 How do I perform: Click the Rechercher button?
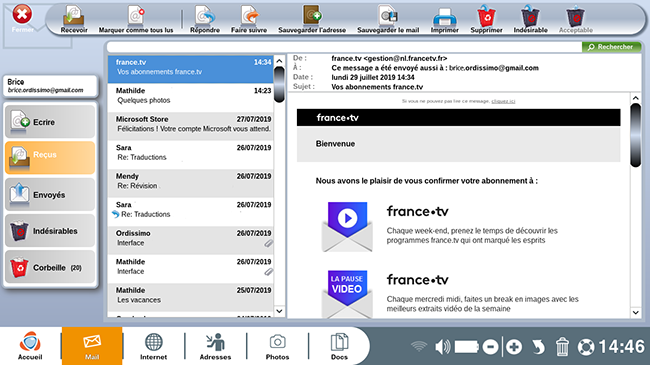(x=611, y=47)
